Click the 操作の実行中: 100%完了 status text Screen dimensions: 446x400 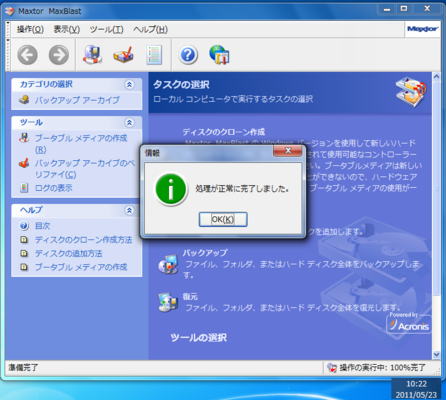(382, 368)
